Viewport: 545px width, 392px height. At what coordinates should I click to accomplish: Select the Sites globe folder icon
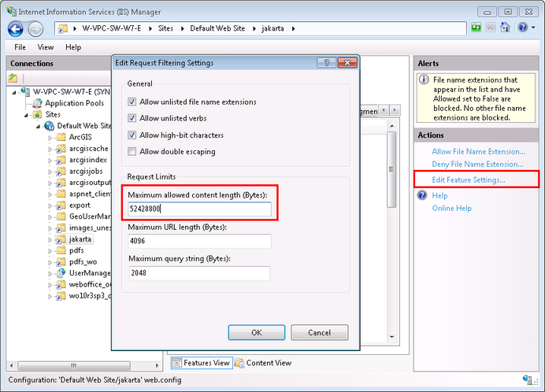tap(37, 115)
